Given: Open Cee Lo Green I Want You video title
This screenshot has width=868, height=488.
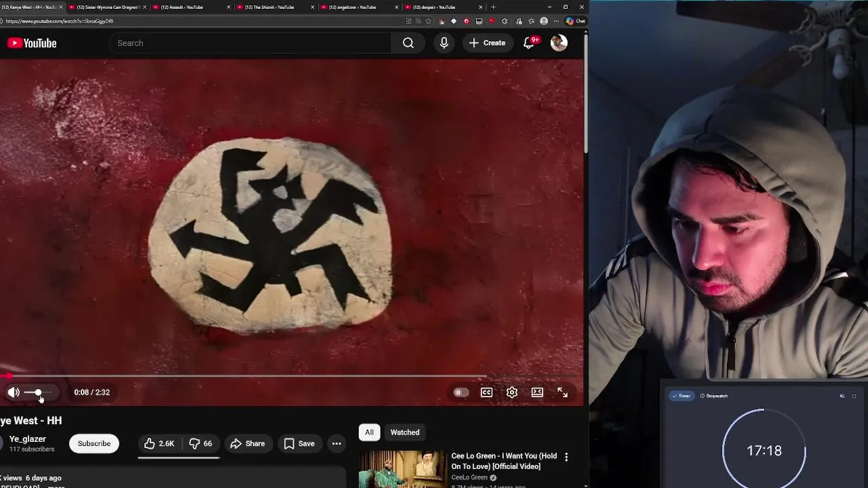Looking at the screenshot, I should (504, 461).
